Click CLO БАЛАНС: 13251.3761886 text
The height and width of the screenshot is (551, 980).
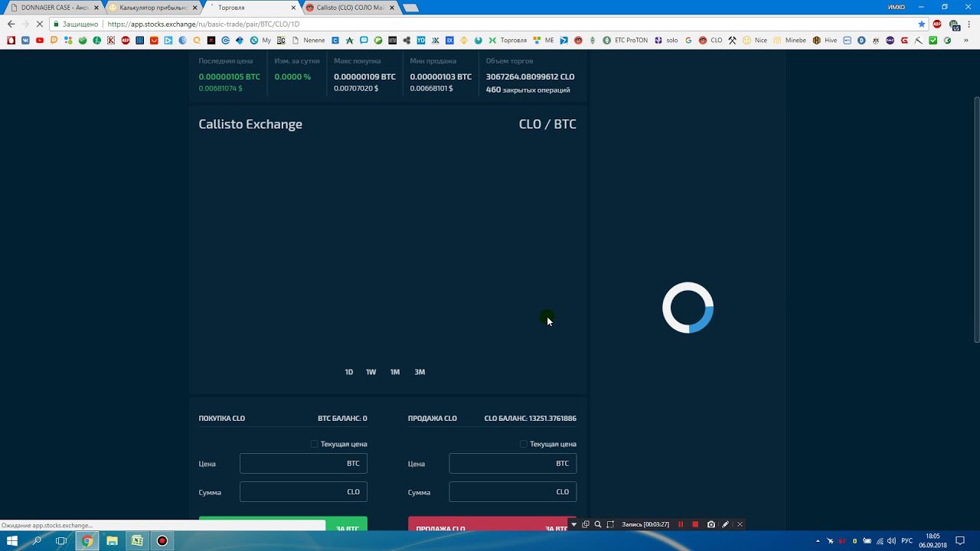531,419
